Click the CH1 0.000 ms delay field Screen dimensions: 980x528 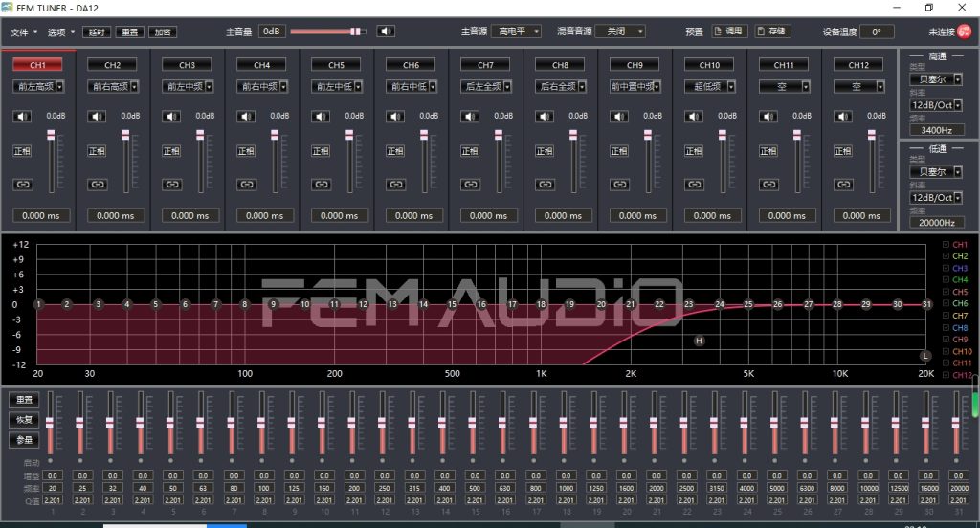click(x=41, y=215)
